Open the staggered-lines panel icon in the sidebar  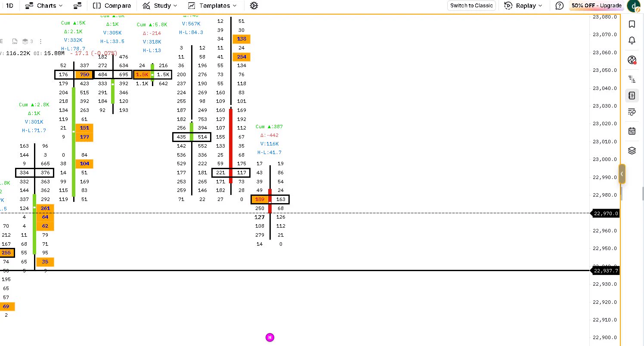click(632, 79)
